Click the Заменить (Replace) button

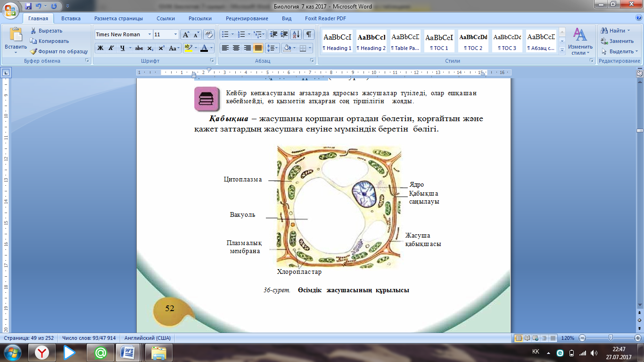point(618,41)
